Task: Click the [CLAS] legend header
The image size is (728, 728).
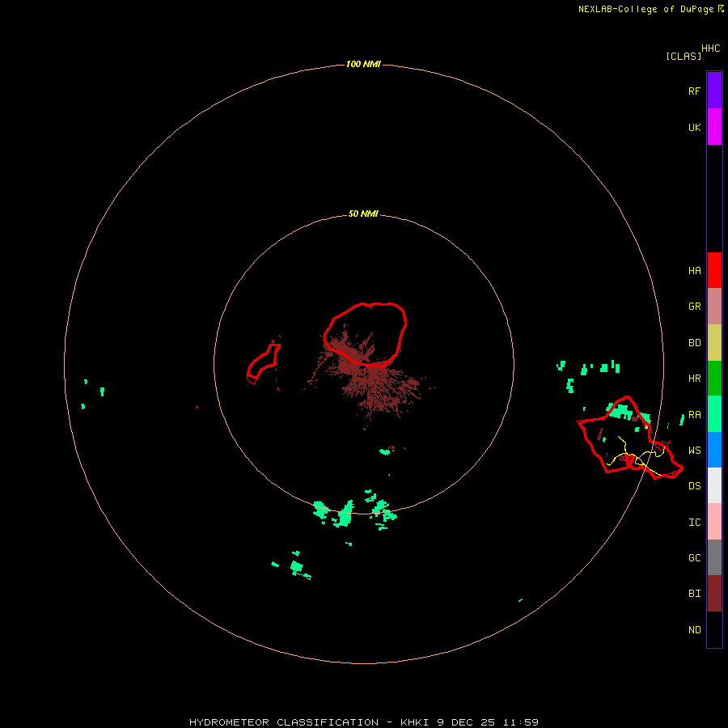Action: tap(684, 56)
